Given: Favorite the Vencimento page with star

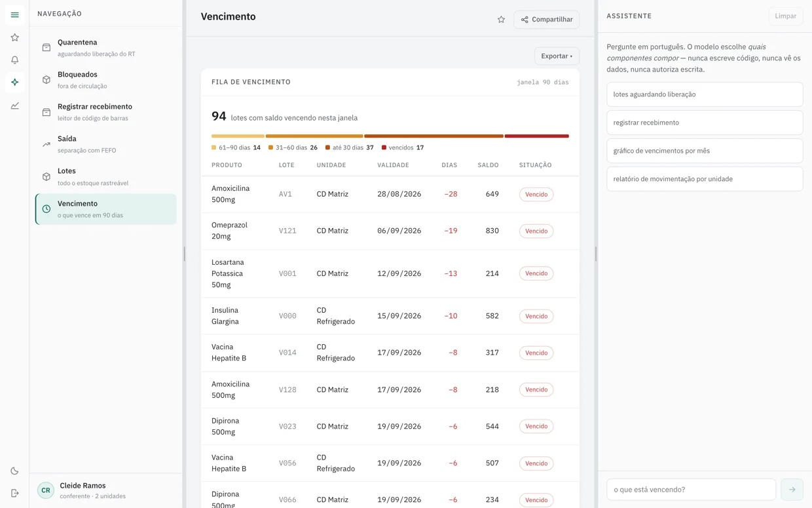Looking at the screenshot, I should (501, 20).
